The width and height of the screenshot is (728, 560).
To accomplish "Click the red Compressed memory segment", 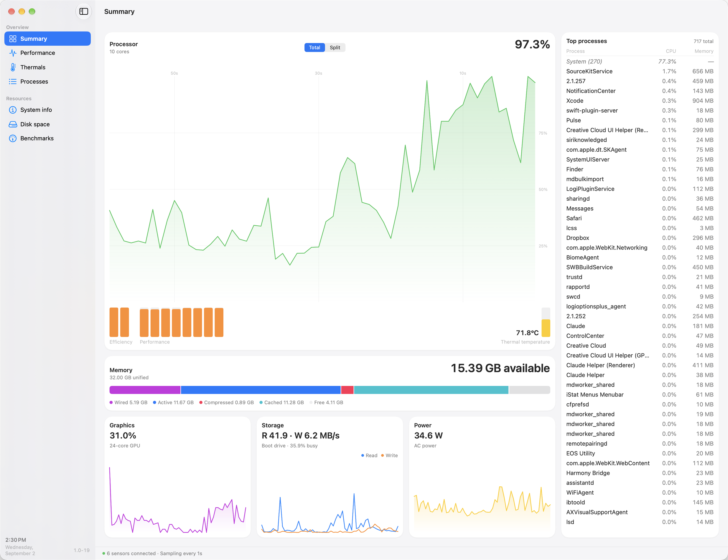I will (347, 390).
